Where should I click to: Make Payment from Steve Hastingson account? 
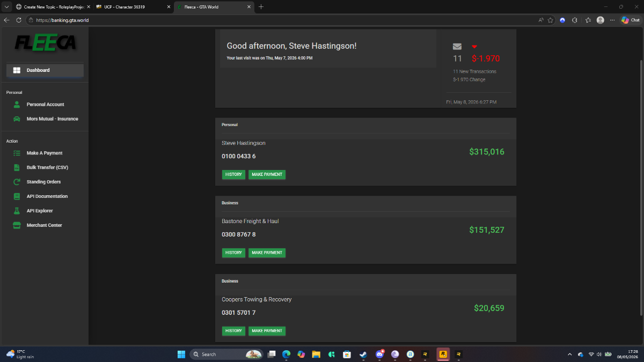267,174
